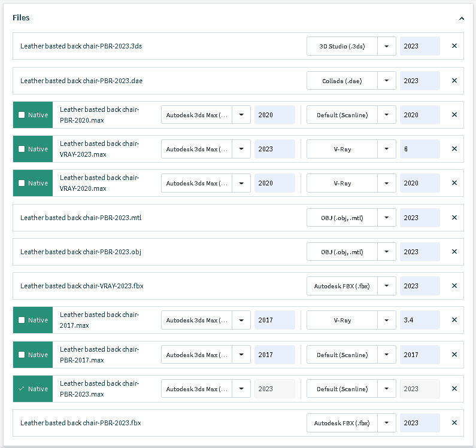Click the V-Ray version field showing 3.4
The image size is (476, 448).
click(419, 320)
